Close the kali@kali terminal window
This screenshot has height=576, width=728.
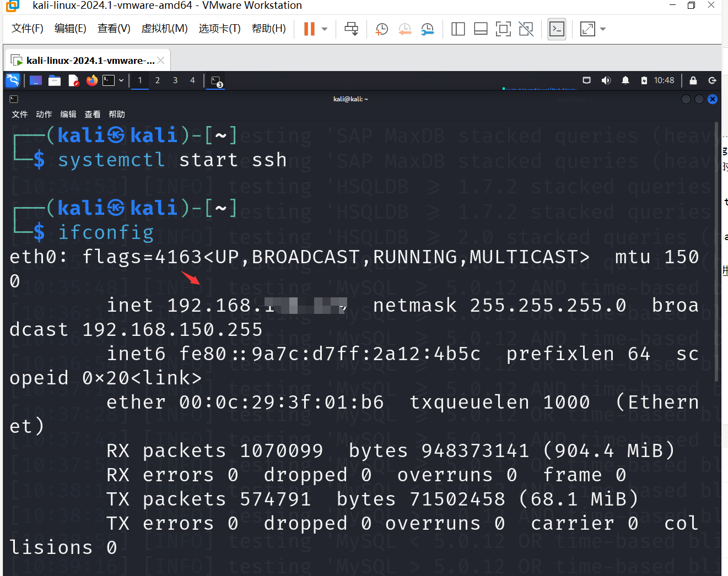[x=713, y=99]
